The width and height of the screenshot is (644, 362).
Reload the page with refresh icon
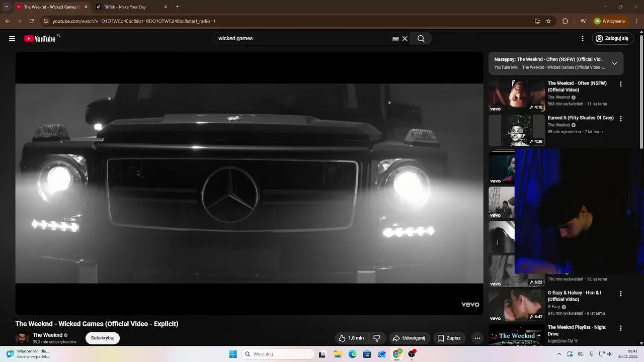31,21
